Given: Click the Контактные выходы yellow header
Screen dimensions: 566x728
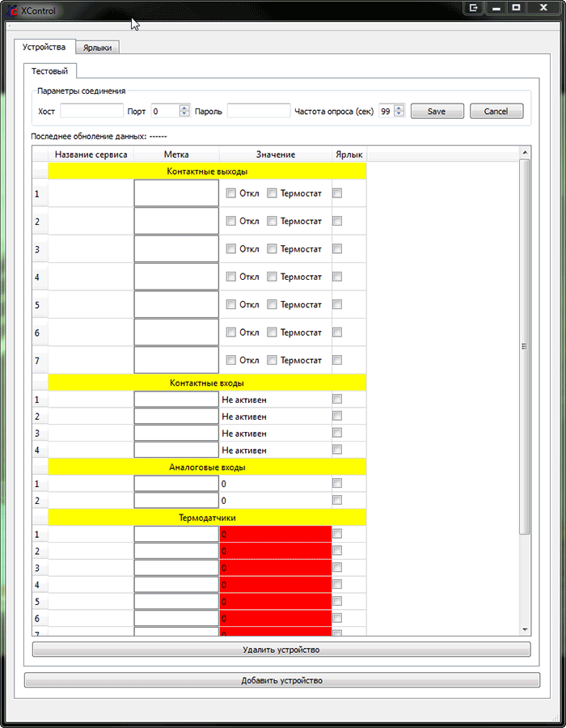Looking at the screenshot, I should click(x=207, y=171).
